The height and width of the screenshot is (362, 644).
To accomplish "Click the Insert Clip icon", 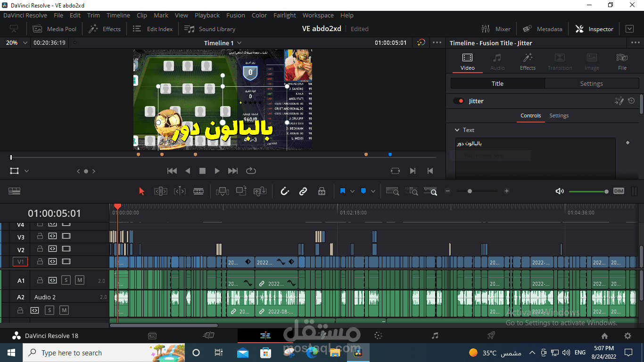I will point(222,191).
